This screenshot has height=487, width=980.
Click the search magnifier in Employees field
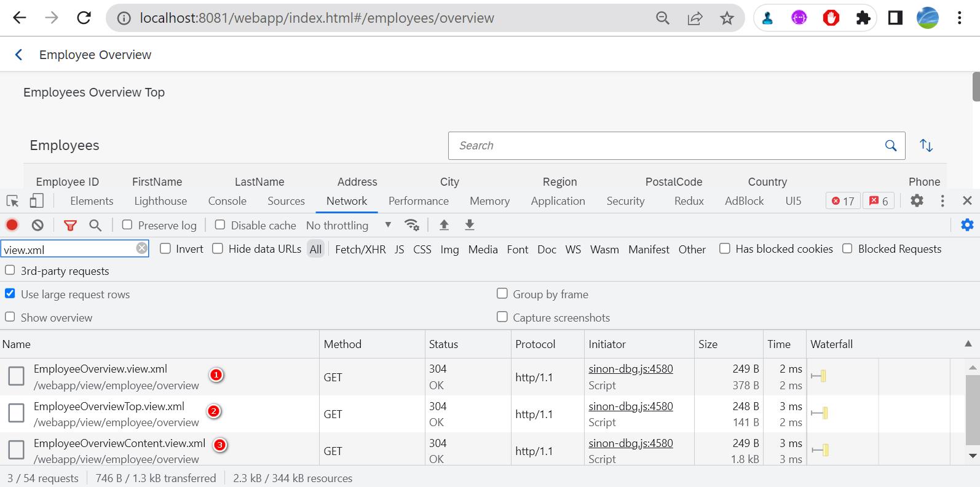890,146
